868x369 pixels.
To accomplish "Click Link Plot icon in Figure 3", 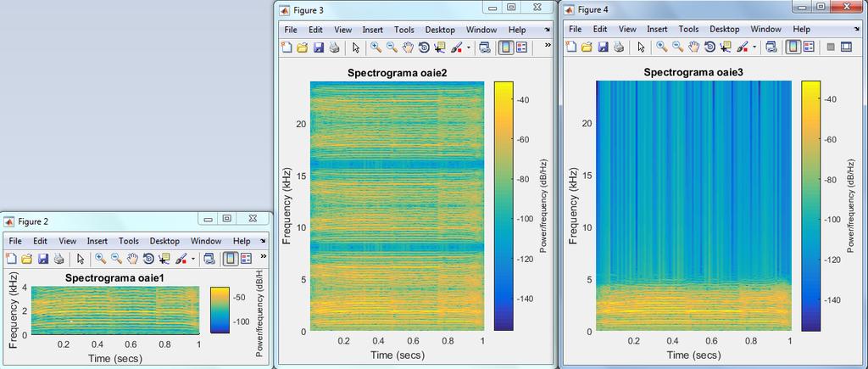I will pyautogui.click(x=484, y=48).
